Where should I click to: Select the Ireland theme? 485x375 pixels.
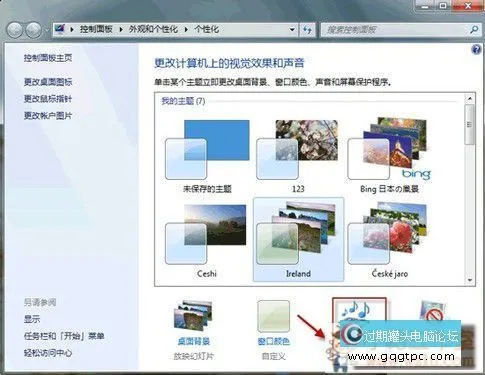coord(298,239)
